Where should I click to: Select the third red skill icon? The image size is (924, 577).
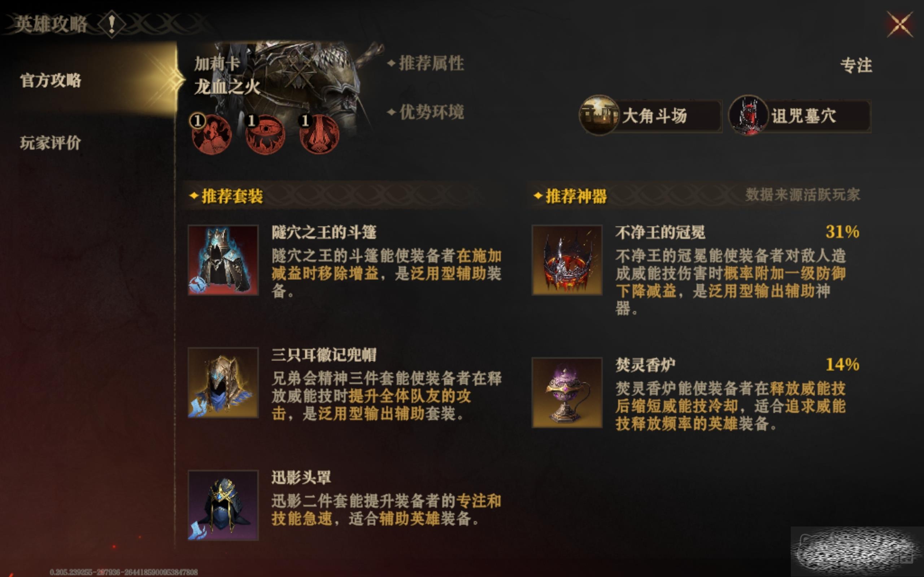[319, 134]
